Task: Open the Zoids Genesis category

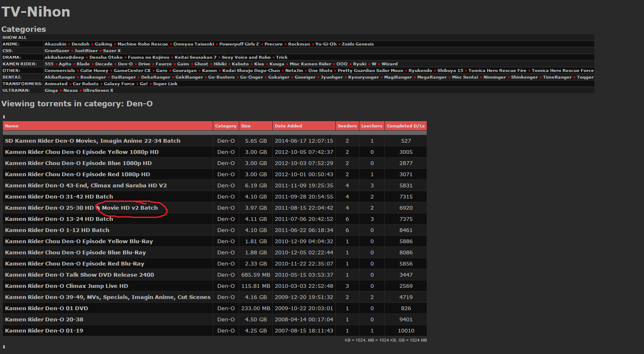Action: coord(358,44)
